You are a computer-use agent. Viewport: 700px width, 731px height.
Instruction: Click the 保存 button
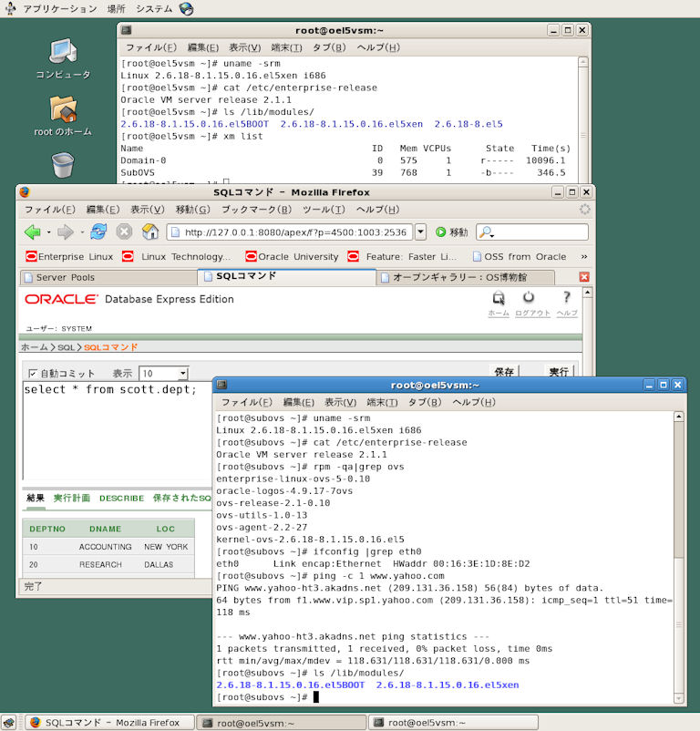[504, 372]
